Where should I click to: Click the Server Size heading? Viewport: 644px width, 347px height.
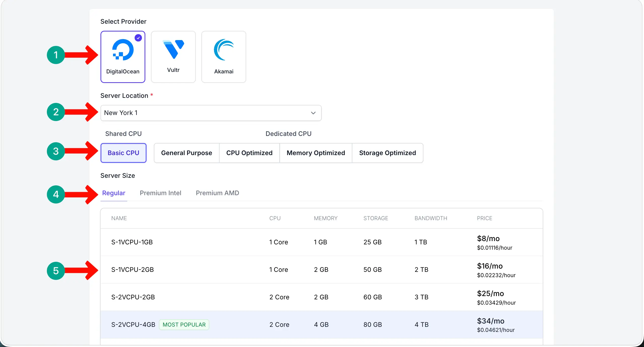coord(118,176)
